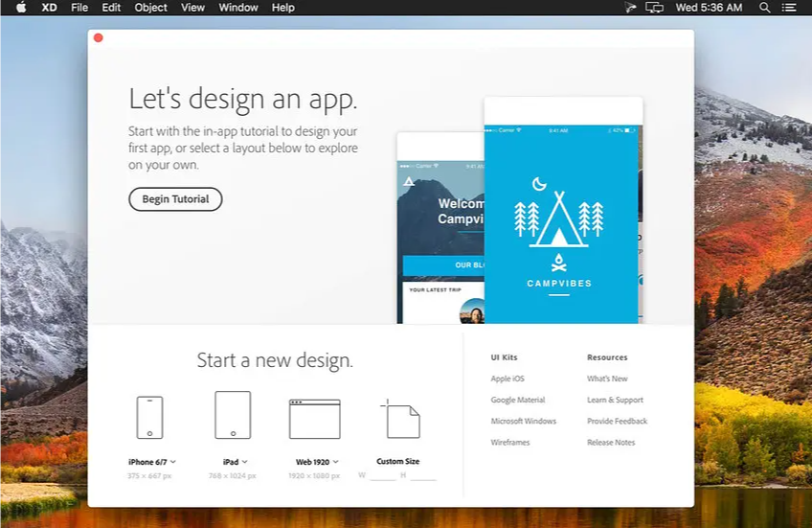
Task: Click the display mirroring menu bar icon
Action: pos(654,8)
